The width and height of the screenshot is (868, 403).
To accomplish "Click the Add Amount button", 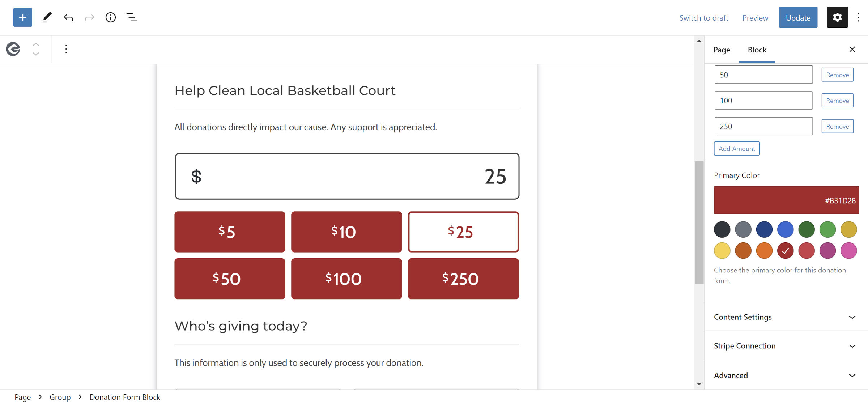I will (736, 148).
